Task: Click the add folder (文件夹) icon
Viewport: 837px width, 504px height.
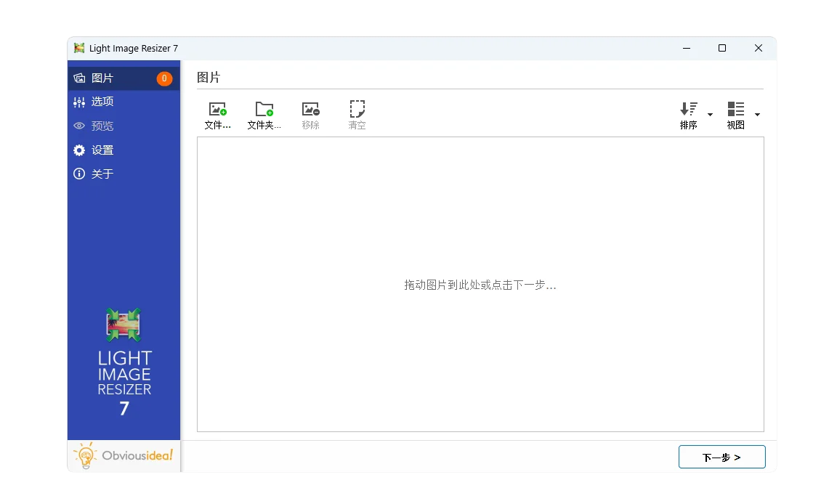Action: click(x=264, y=109)
